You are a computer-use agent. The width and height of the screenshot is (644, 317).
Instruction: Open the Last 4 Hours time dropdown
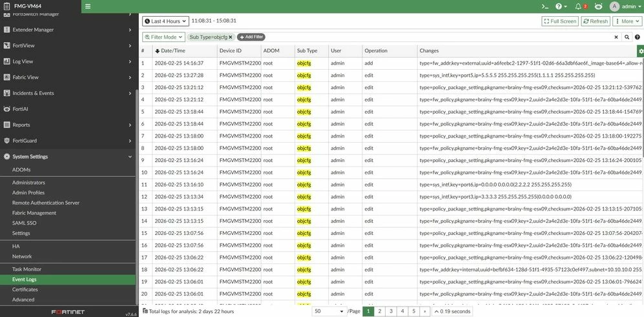pos(165,21)
